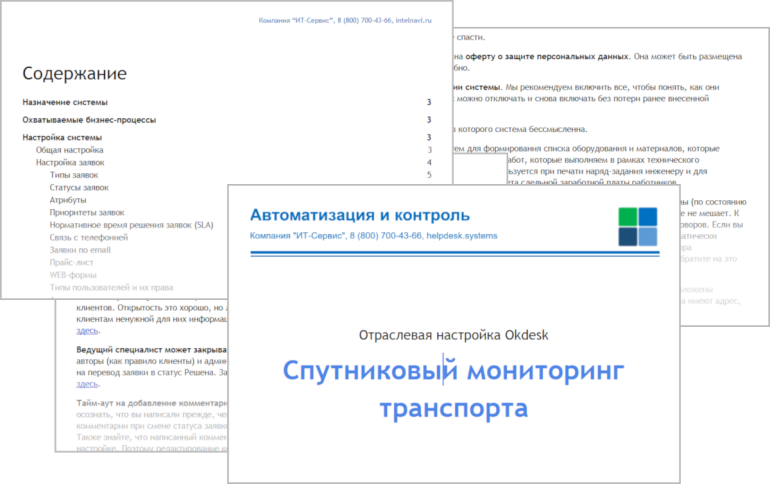Click page number 5 beside 'Типы заявок'
770x484 pixels.
(x=429, y=175)
